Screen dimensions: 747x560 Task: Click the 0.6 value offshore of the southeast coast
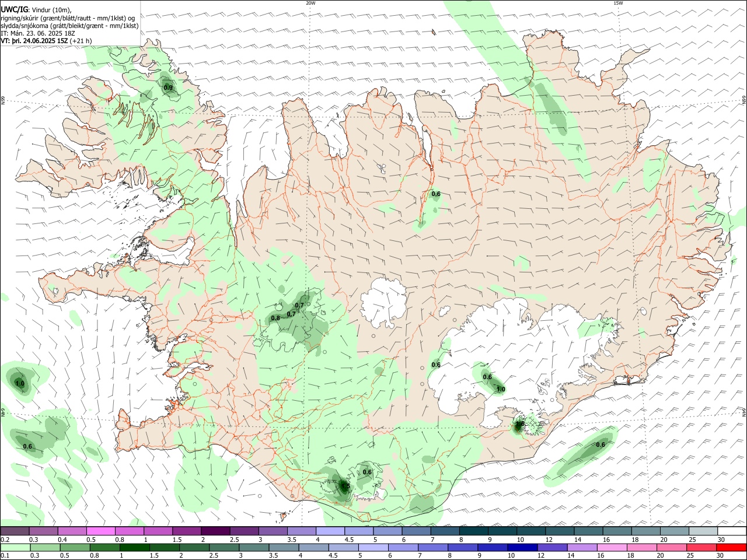[600, 445]
